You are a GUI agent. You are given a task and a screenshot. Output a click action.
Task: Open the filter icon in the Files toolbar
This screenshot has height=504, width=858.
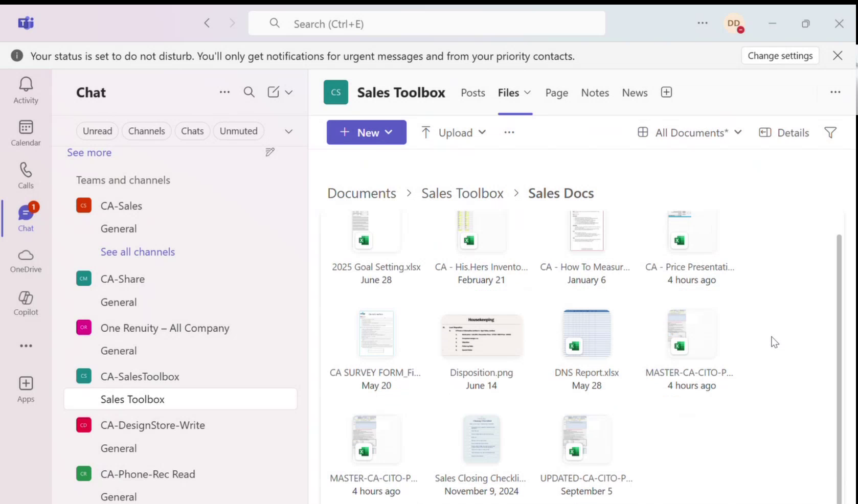pos(829,132)
